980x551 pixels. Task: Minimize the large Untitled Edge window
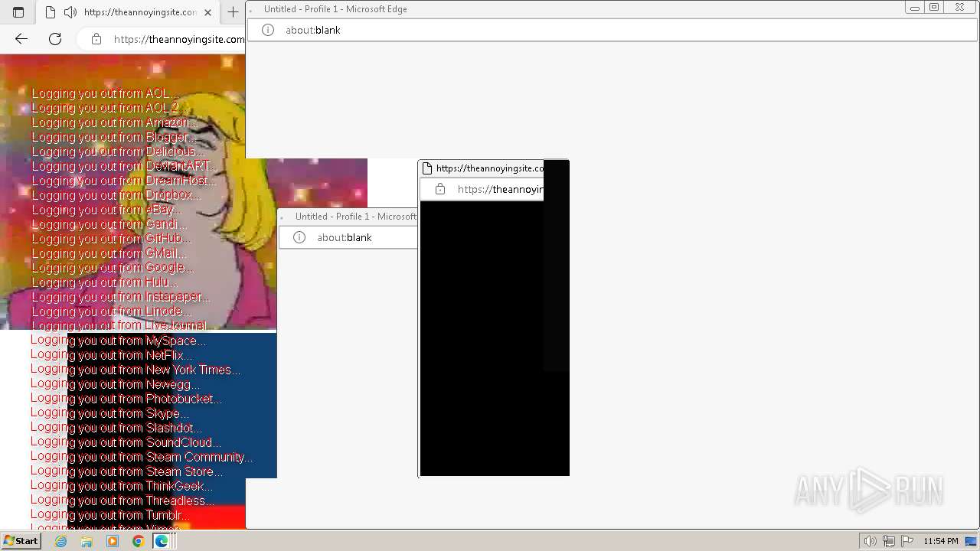point(914,8)
